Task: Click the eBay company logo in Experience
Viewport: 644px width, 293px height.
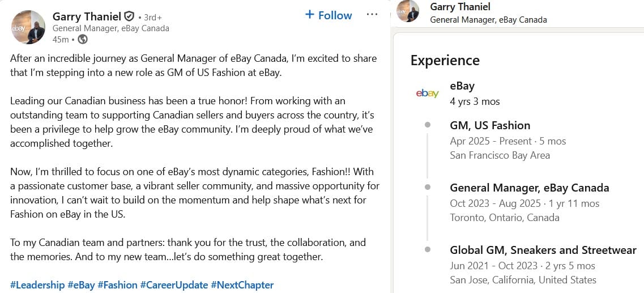Action: (427, 94)
